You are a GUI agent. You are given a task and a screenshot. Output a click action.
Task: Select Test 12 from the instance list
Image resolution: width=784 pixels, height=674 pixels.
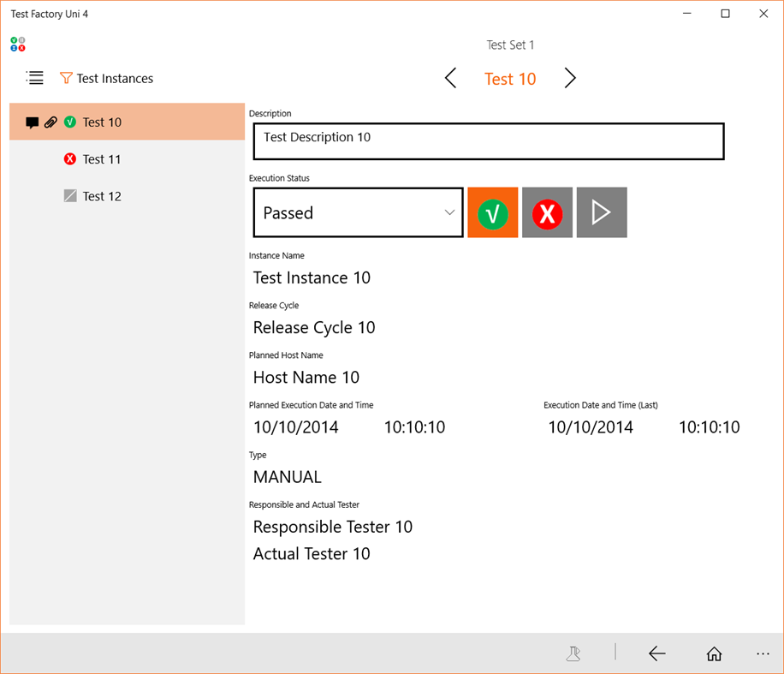coord(104,195)
